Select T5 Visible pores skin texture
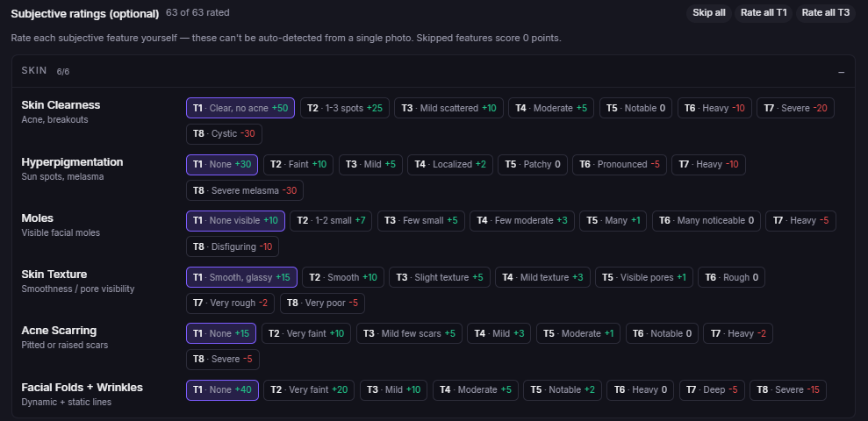The width and height of the screenshot is (868, 421). tap(644, 277)
